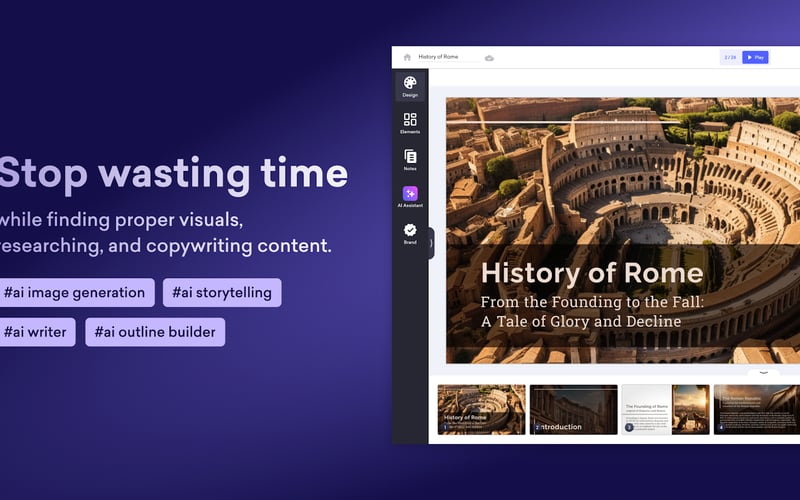800x500 pixels.
Task: Open the Elements panel
Action: pos(410,123)
